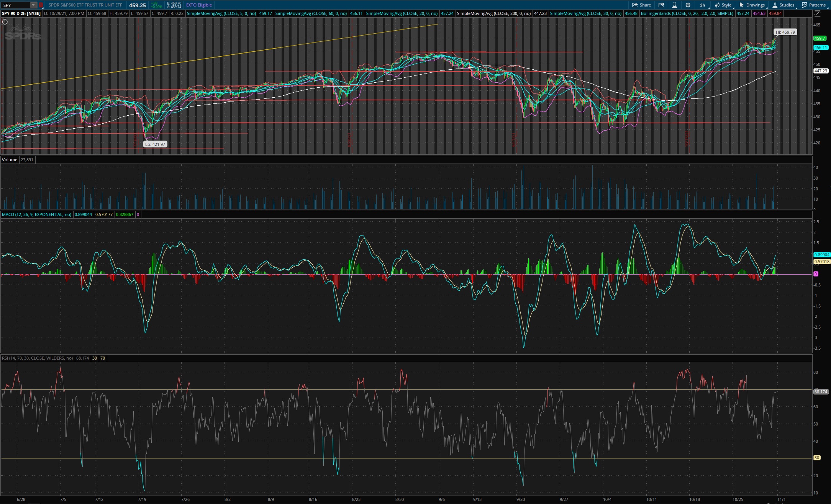
Task: Click the 68.174 RSI axis tag
Action: tap(821, 392)
